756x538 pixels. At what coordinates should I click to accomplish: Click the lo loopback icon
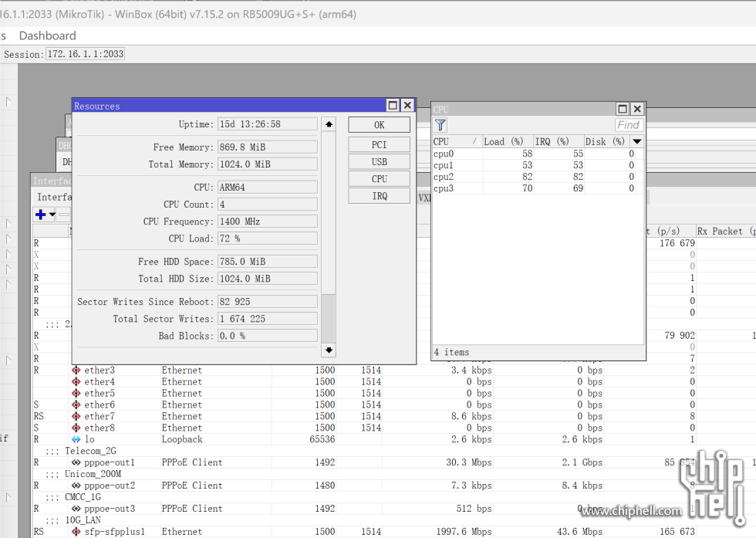[x=76, y=439]
